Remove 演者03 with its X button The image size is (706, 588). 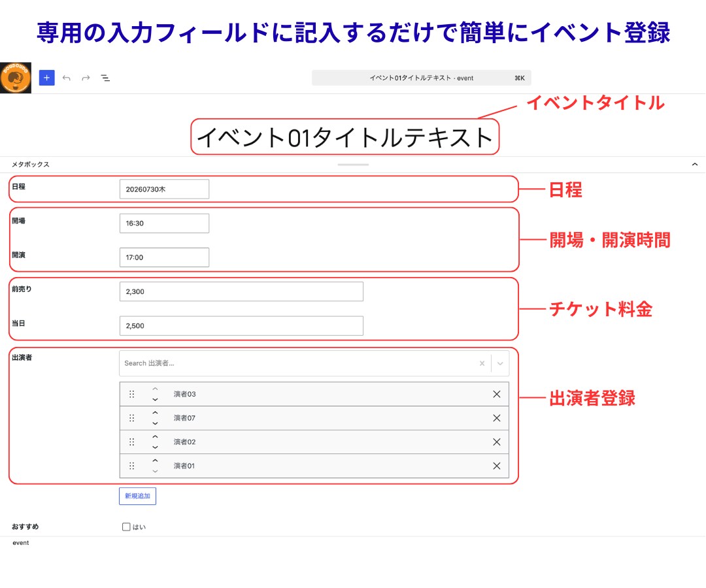[x=497, y=394]
